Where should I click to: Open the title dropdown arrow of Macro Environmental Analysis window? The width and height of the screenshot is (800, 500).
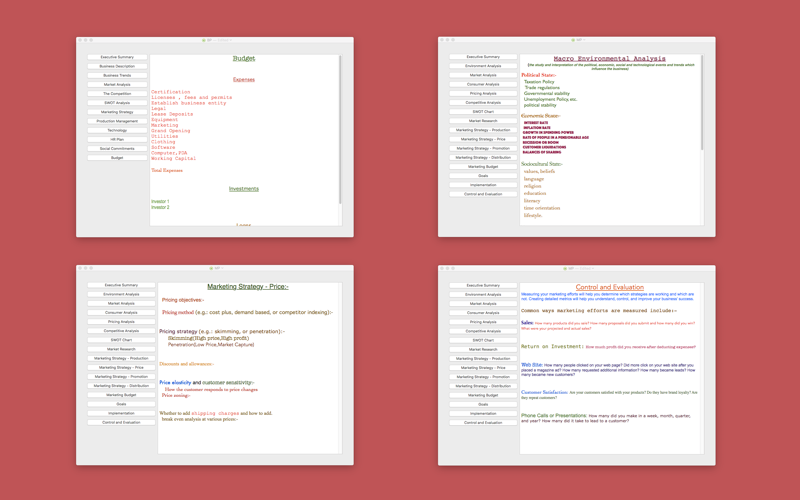[584, 40]
